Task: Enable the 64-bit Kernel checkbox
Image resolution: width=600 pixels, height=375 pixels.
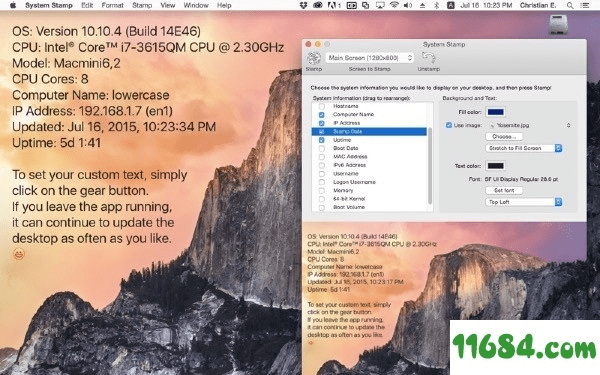Action: pyautogui.click(x=322, y=199)
